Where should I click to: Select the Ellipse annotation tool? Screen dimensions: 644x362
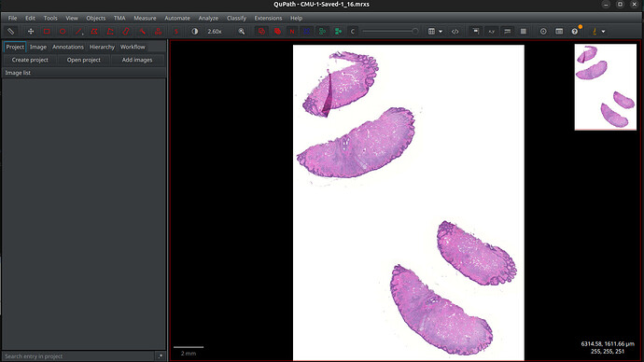(x=63, y=31)
